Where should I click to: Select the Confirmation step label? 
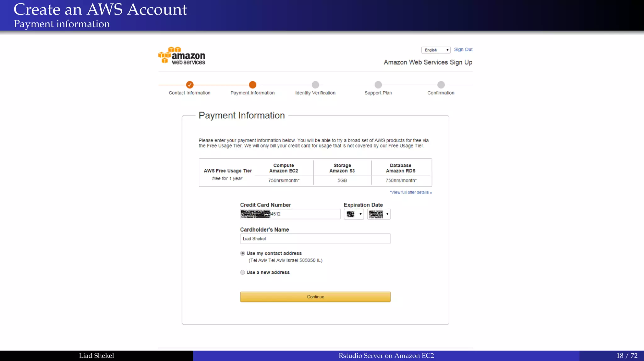click(x=441, y=93)
